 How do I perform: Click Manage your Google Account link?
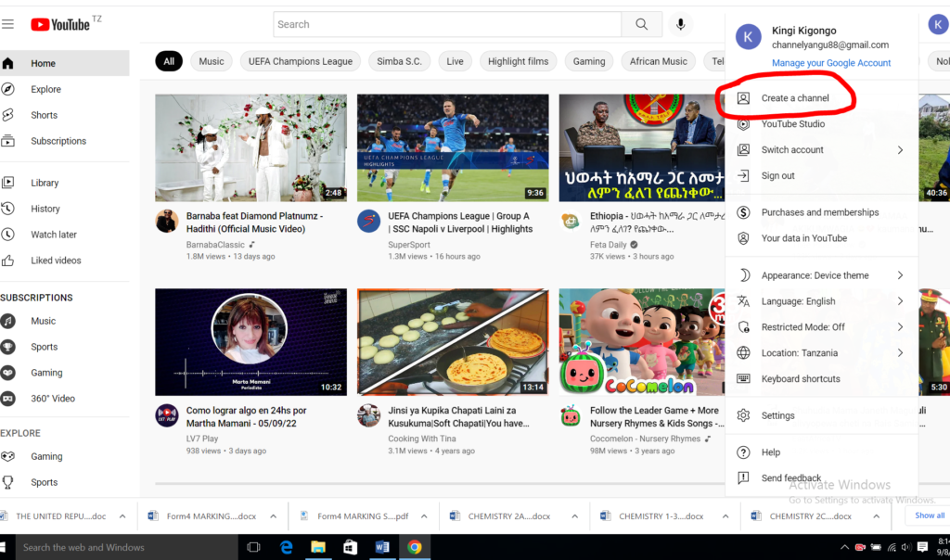tap(831, 63)
